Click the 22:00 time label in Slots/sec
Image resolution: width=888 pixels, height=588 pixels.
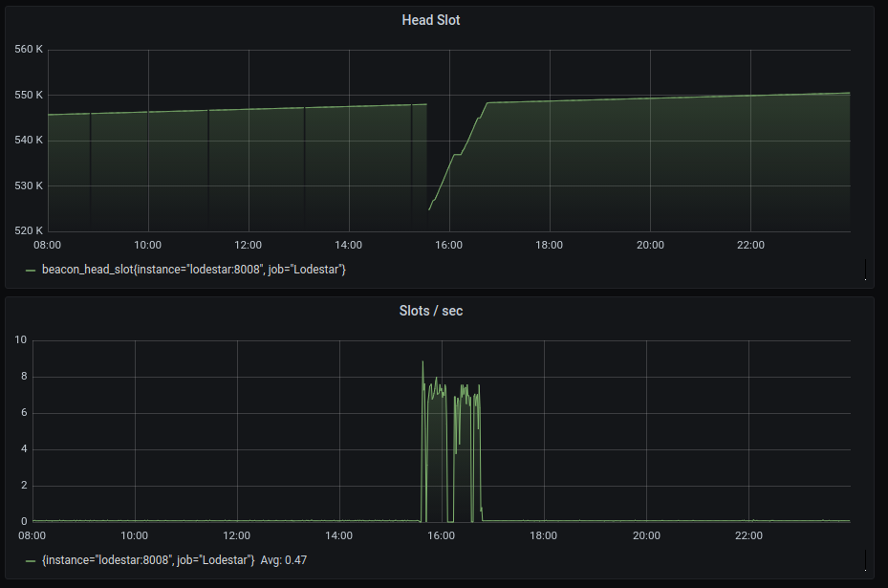point(749,535)
